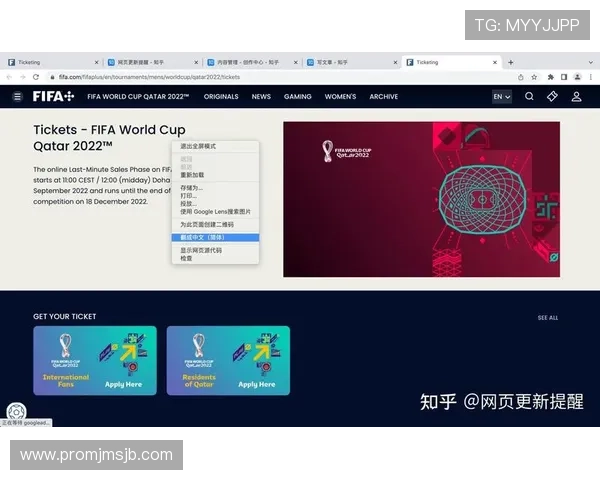600x480 pixels.
Task: Open the user account profile icon
Action: pos(577,96)
